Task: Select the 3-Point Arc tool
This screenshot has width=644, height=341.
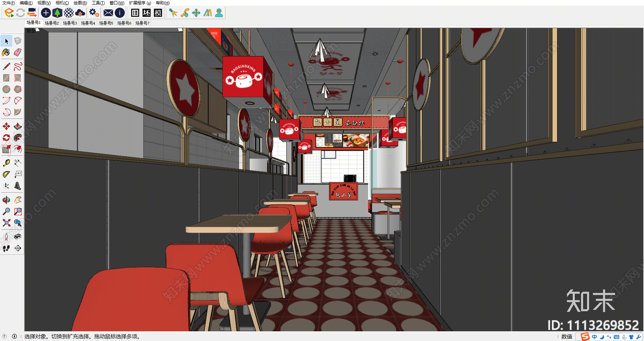Action: [x=6, y=112]
